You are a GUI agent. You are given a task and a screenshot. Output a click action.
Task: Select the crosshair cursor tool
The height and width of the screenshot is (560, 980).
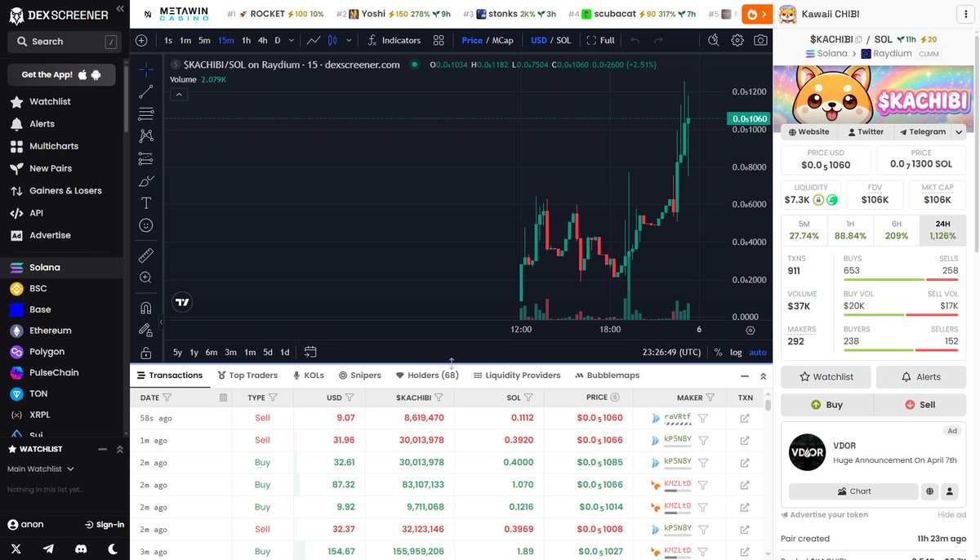point(145,69)
